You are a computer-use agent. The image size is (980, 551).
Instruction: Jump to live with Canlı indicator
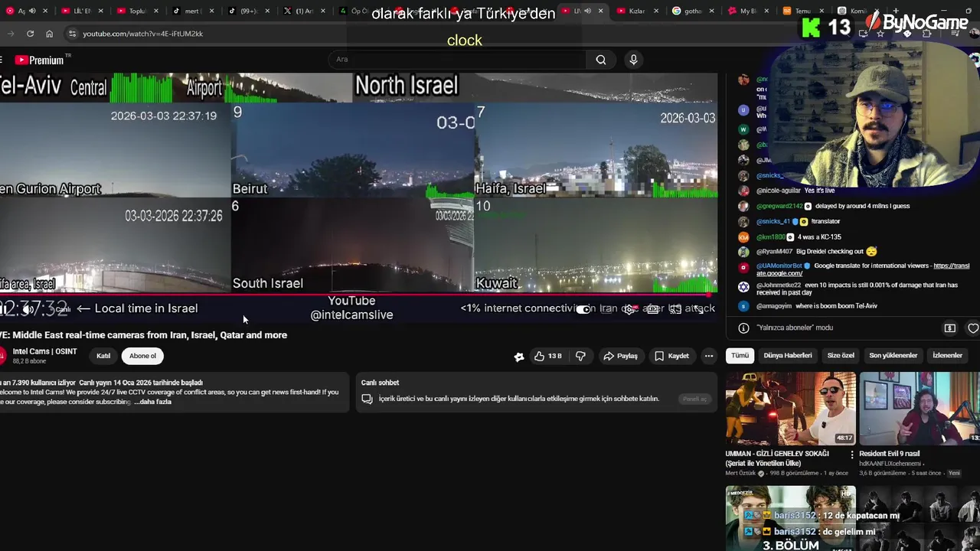coord(63,309)
